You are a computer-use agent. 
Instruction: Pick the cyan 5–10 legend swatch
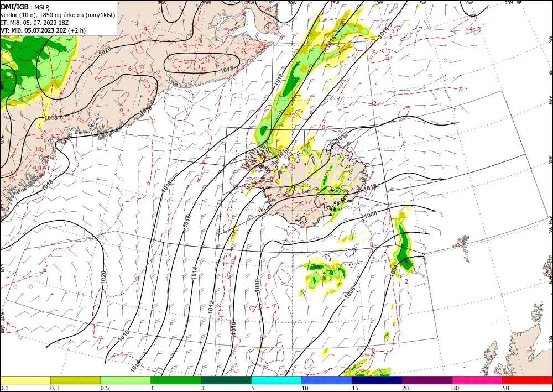(276, 380)
